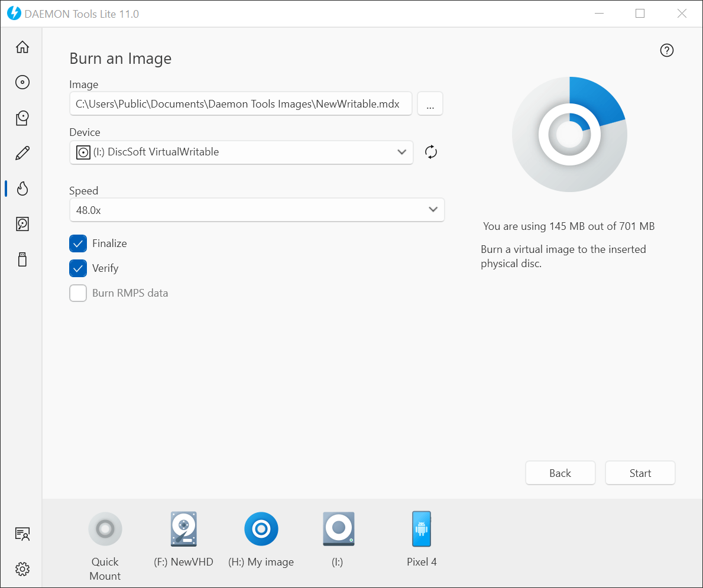703x588 pixels.
Task: Click the refresh icon beside the Device dropdown
Action: click(x=431, y=152)
